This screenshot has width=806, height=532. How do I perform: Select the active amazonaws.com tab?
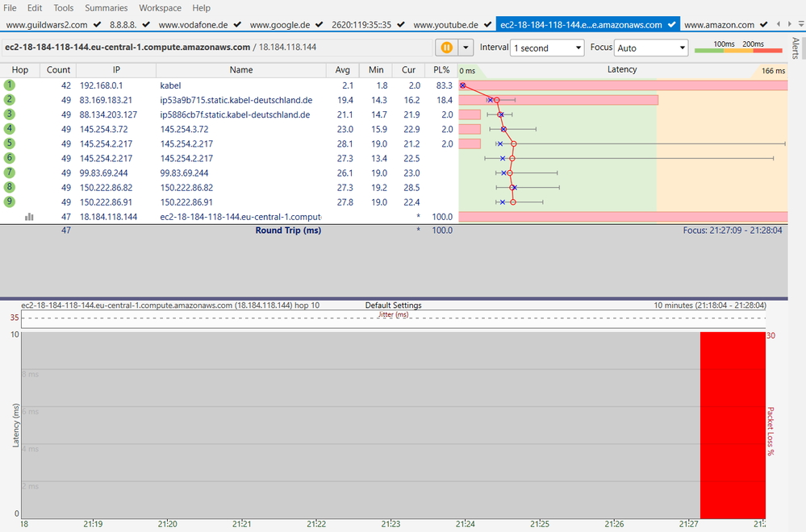click(x=587, y=24)
